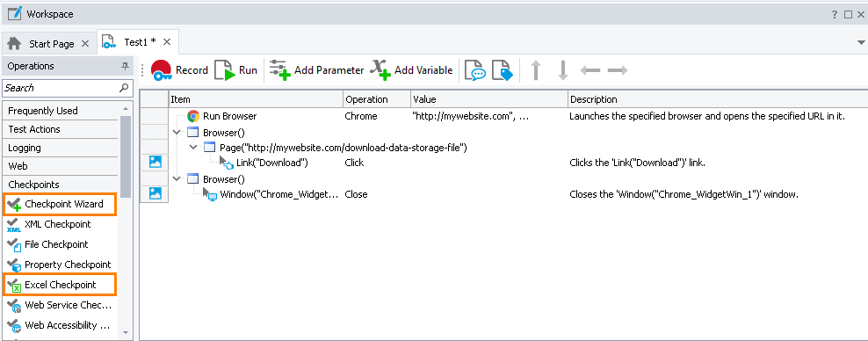
Task: Move operation up with up arrow
Action: click(535, 70)
